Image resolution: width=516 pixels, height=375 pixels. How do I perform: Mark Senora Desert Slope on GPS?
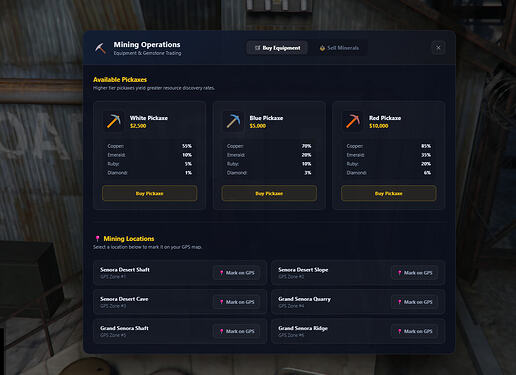click(x=415, y=273)
